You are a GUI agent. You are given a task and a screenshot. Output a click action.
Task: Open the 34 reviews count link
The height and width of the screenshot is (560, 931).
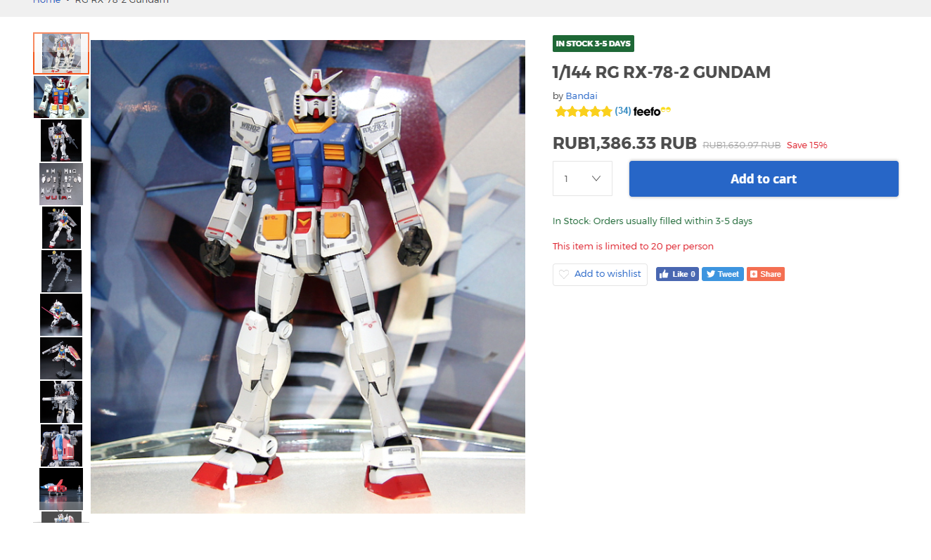pyautogui.click(x=622, y=111)
